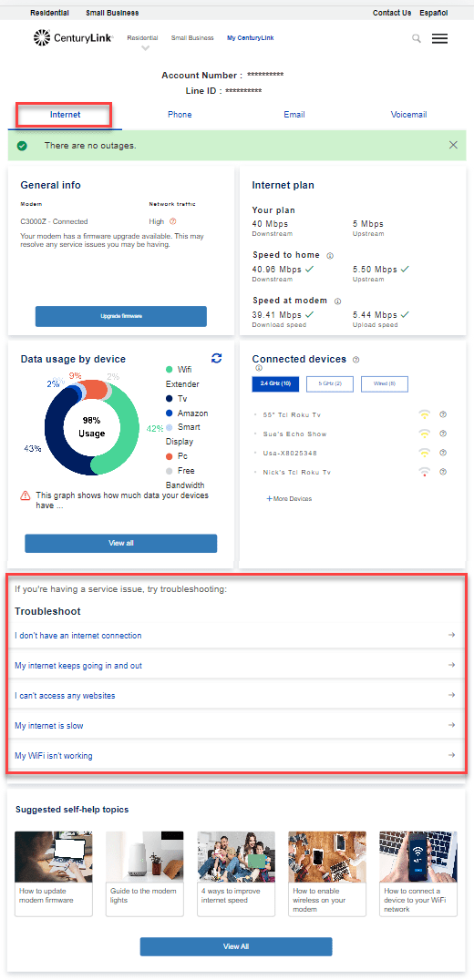Open My internet keeps going in and out
Viewport: 474px width, 980px height.
[78, 665]
